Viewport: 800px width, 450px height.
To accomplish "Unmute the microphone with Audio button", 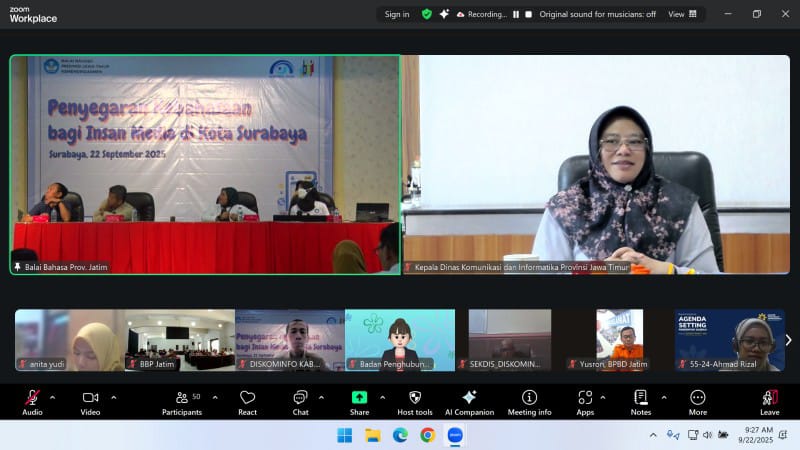I will [x=32, y=401].
